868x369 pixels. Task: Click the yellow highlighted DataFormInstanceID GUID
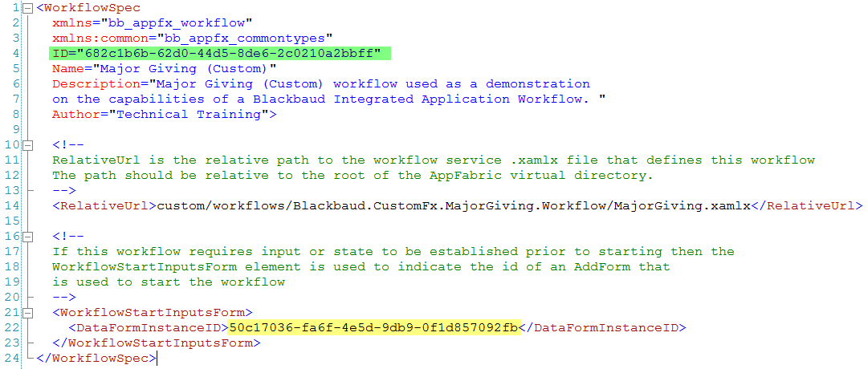pos(374,328)
